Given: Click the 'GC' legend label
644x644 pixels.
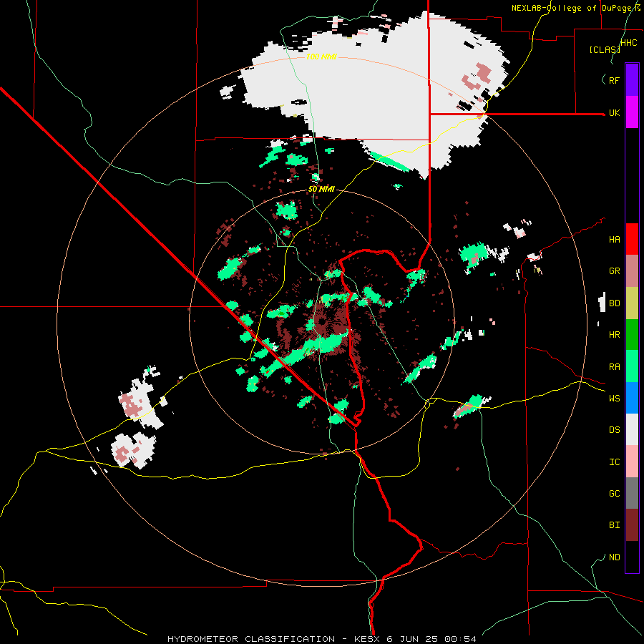Looking at the screenshot, I should tap(614, 494).
